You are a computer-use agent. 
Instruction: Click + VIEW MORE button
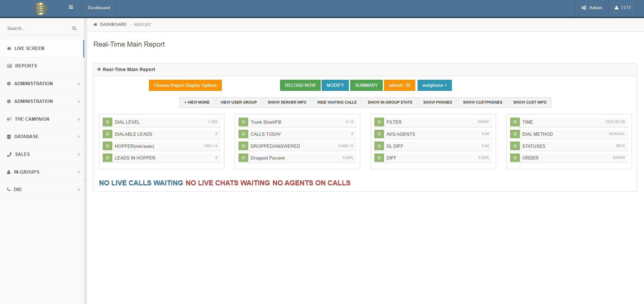pyautogui.click(x=197, y=102)
